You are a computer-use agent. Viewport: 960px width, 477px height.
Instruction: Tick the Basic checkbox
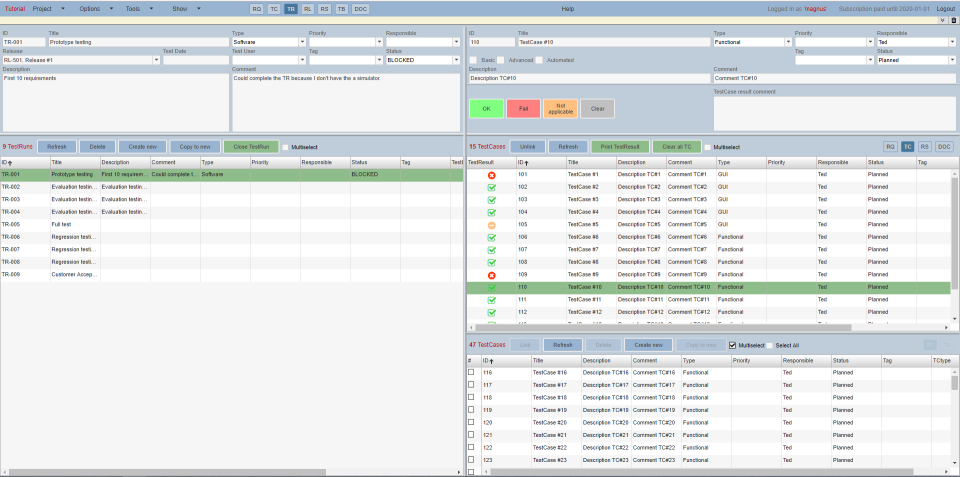tap(473, 60)
